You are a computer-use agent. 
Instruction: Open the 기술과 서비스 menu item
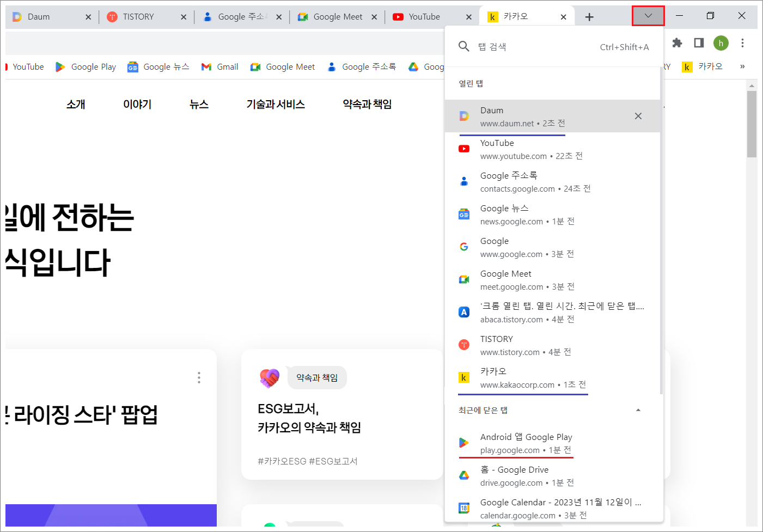click(276, 104)
